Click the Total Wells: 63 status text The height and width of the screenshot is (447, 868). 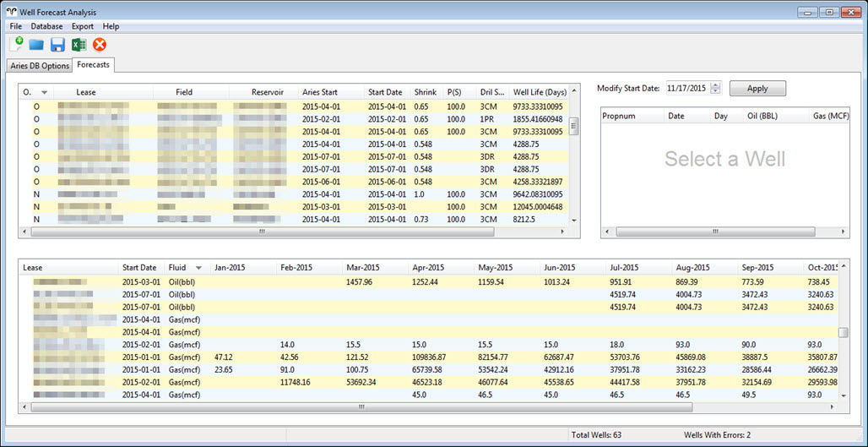(x=597, y=435)
